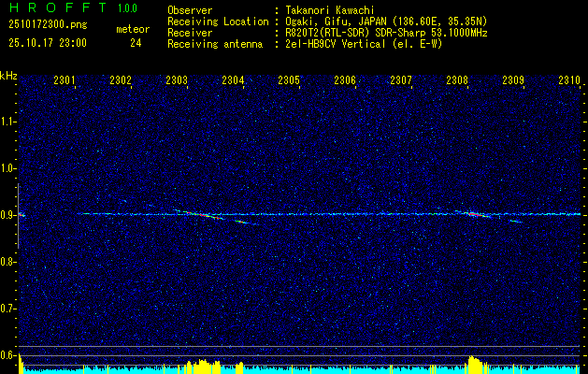Screen dimensions: 588x374
Task: Click the Receiving antenna field label
Action: [215, 44]
